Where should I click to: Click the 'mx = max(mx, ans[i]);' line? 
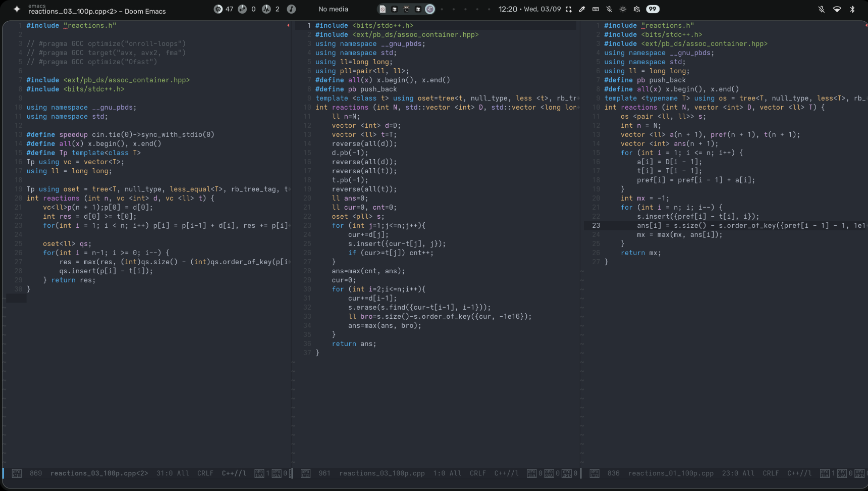click(x=680, y=234)
